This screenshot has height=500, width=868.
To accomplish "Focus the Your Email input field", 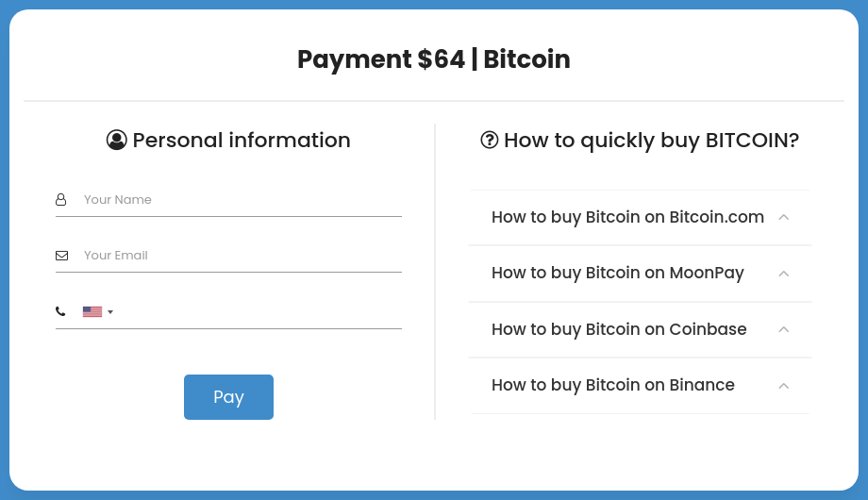I will (x=241, y=256).
